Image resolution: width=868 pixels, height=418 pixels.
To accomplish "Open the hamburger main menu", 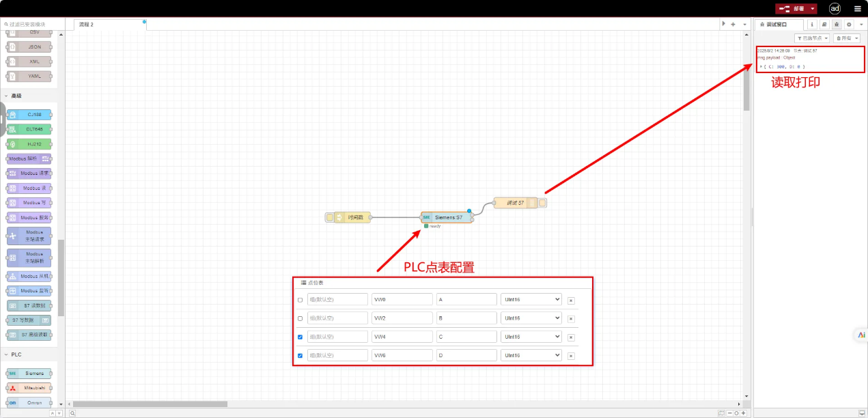I will pos(858,9).
